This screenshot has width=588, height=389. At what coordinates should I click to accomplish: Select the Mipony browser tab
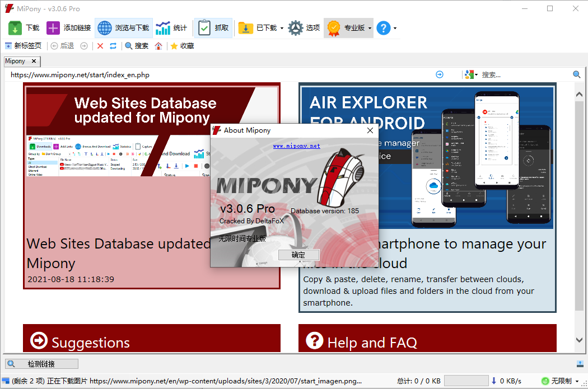click(x=16, y=61)
